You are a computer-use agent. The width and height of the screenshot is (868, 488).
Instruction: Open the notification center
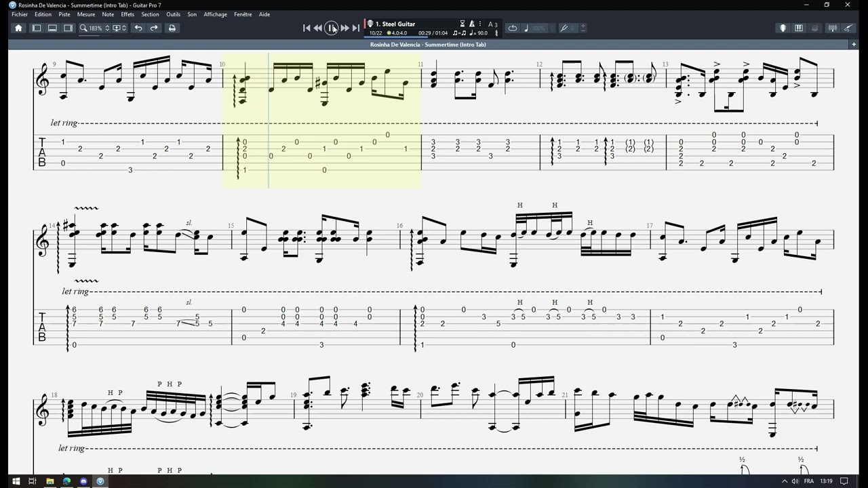[x=844, y=481]
